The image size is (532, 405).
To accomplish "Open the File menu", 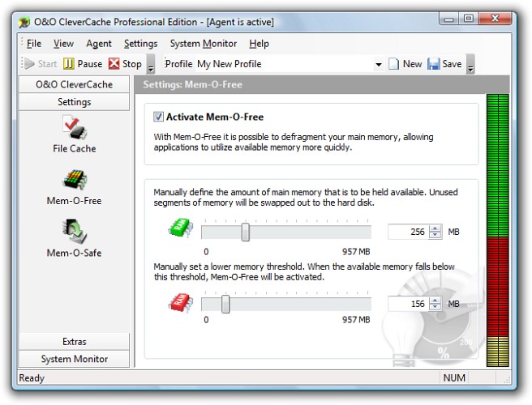I will pos(34,44).
